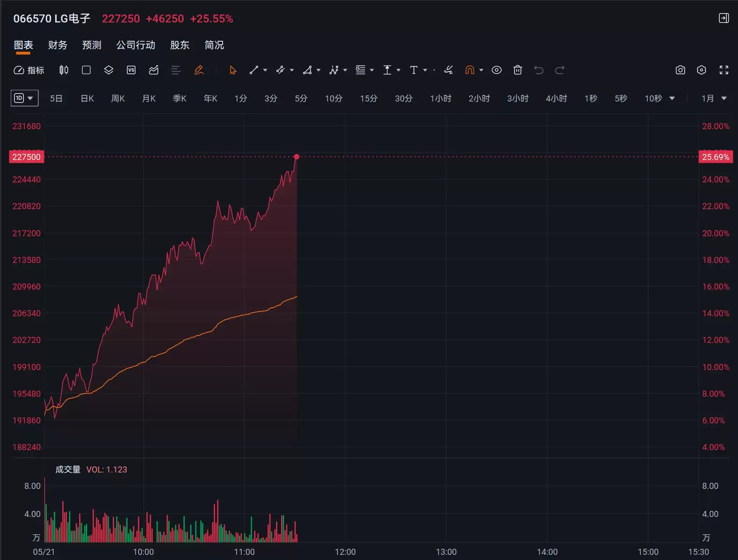Screen dimensions: 738x560
Task: Select the 日K timeframe
Action: tap(87, 98)
